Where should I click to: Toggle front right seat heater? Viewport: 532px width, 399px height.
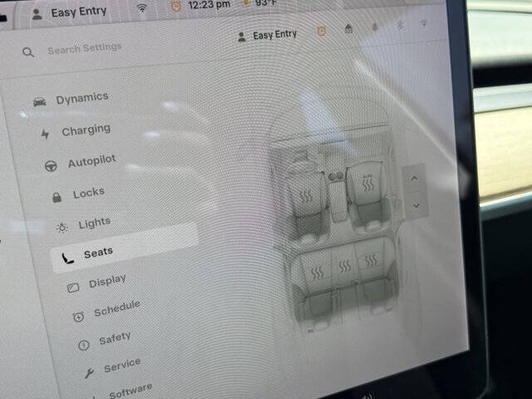pyautogui.click(x=367, y=185)
